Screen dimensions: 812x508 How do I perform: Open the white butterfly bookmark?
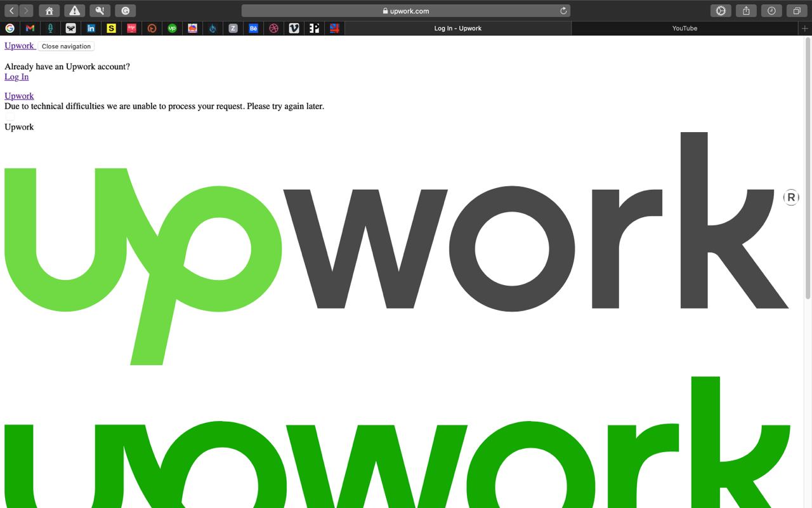[x=70, y=28]
